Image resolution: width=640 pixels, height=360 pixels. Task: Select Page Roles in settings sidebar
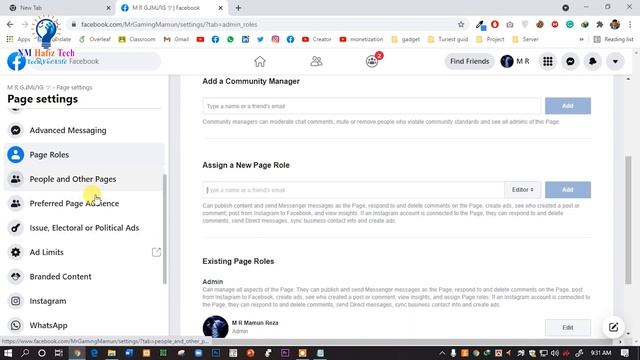84,155
